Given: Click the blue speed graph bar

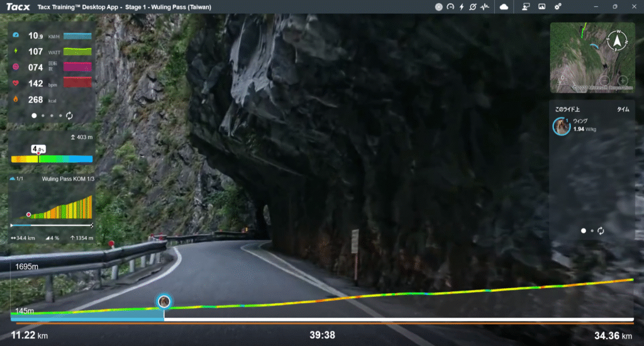Looking at the screenshot, I should click(x=77, y=36).
